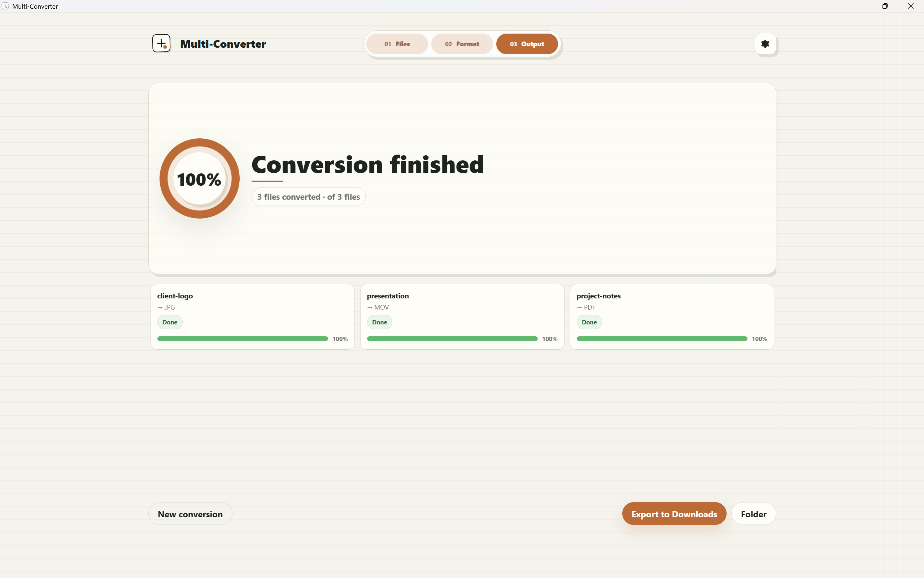Click the 100% value on project-notes card
924x578 pixels.
759,339
